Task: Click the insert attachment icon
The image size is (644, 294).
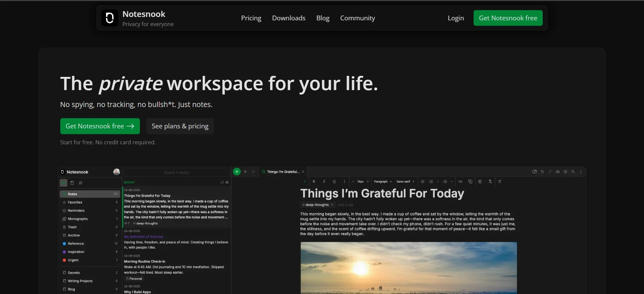Action: click(x=470, y=182)
